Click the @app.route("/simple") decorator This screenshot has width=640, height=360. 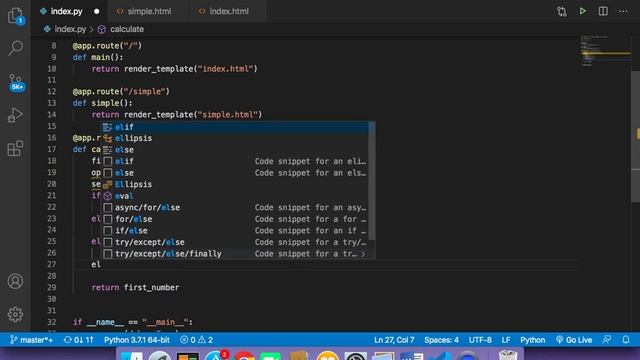click(121, 91)
